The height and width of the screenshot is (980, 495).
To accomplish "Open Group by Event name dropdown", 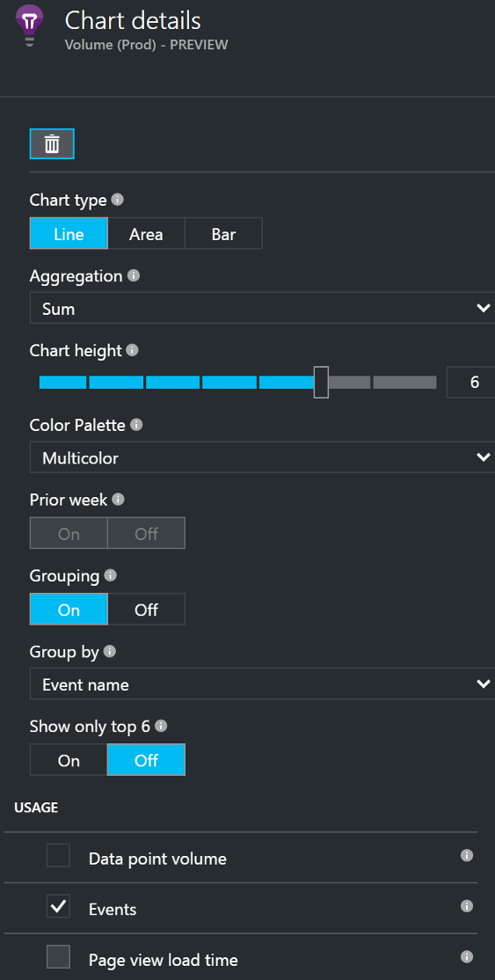I will [262, 684].
